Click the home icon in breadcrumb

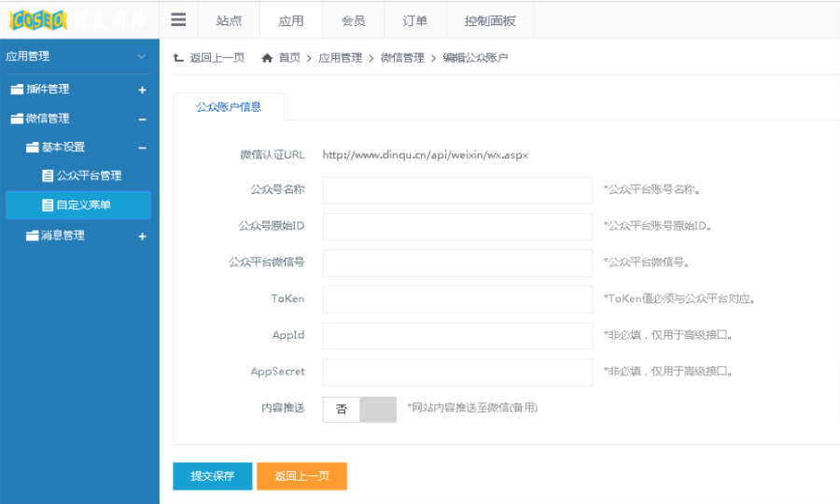coord(267,58)
